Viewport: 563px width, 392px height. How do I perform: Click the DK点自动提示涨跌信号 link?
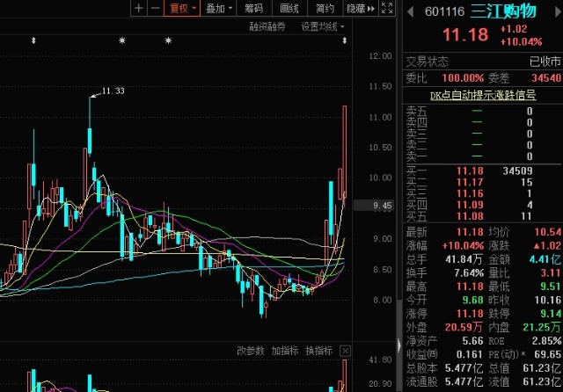[482, 94]
